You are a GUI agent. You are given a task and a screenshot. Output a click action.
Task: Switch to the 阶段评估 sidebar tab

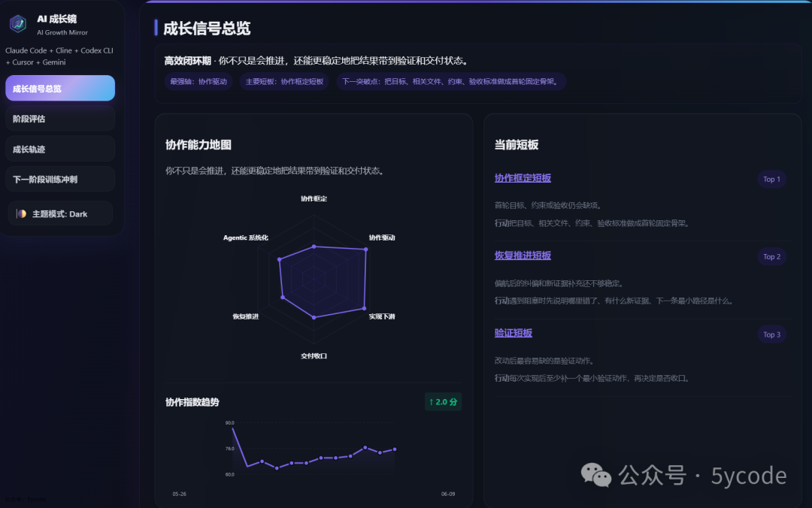(60, 119)
